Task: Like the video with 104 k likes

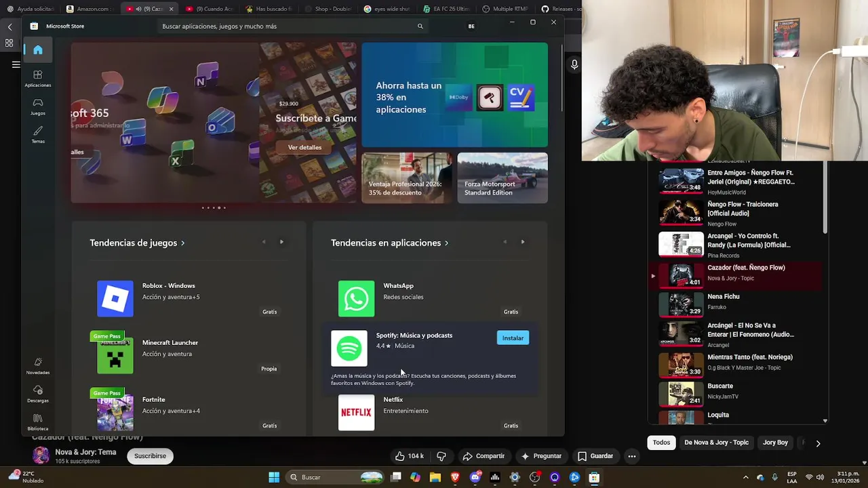Action: 409,456
